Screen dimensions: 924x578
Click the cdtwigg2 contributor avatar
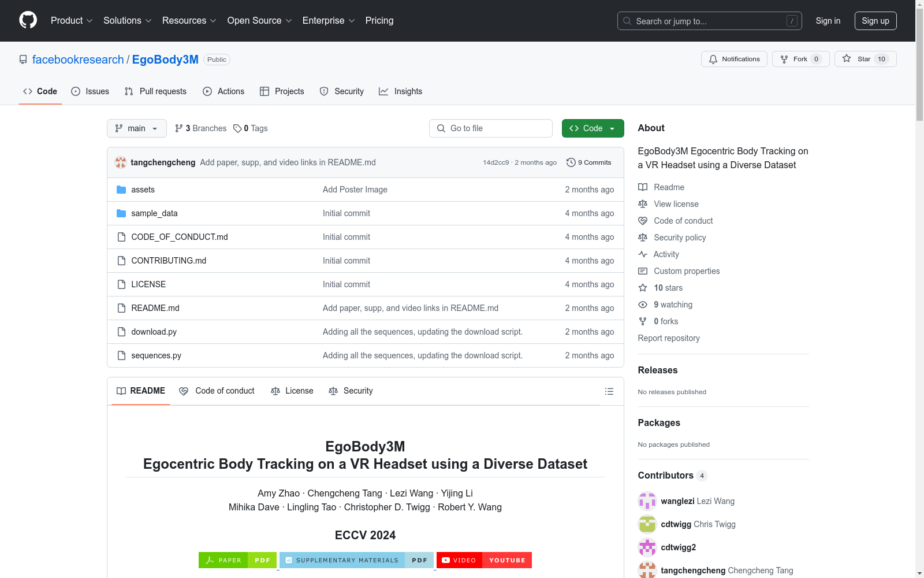click(x=647, y=547)
